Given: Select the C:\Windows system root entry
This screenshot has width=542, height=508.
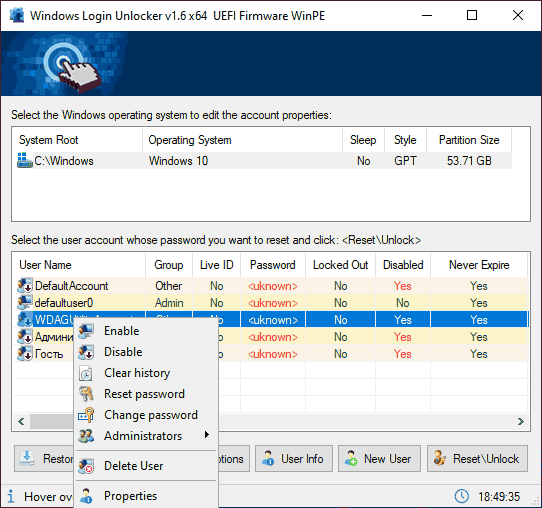Looking at the screenshot, I should pos(64,161).
